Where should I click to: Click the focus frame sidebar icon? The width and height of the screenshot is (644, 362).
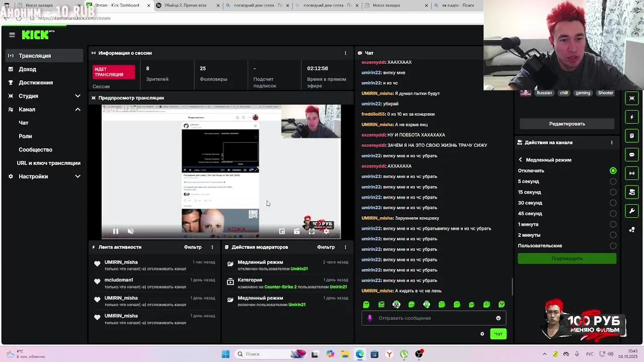coord(632,98)
